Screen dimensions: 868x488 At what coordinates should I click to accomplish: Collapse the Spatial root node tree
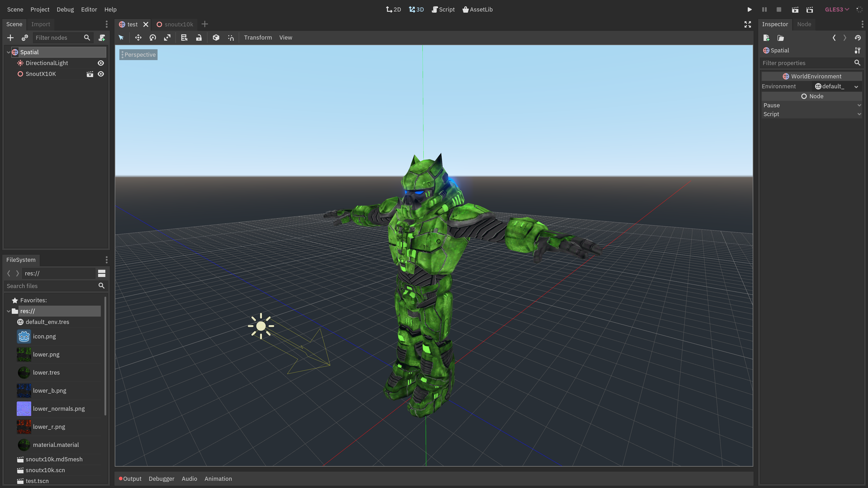[x=8, y=52]
